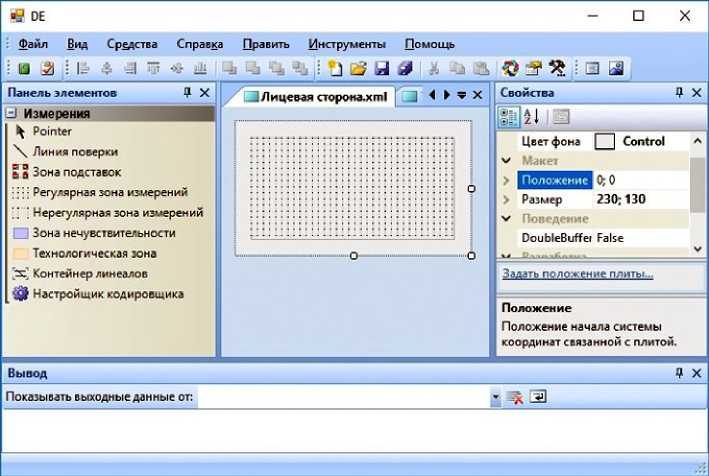Pin the Вывод panel
This screenshot has width=709, height=476.
pyautogui.click(x=679, y=373)
